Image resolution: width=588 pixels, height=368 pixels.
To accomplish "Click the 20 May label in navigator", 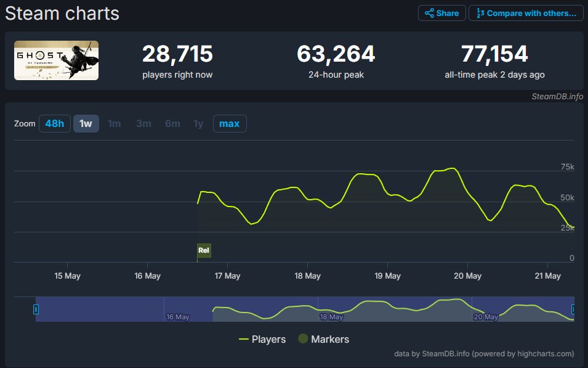I will [x=486, y=317].
